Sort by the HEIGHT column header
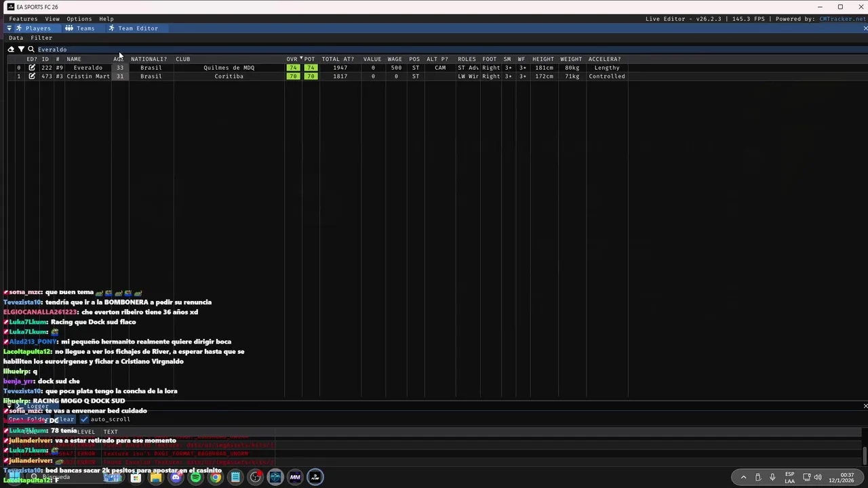This screenshot has height=488, width=868. pyautogui.click(x=543, y=59)
